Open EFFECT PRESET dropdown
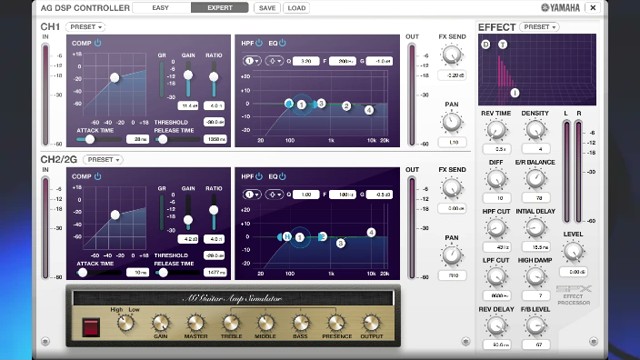Image resolution: width=640 pixels, height=360 pixels. point(539,27)
